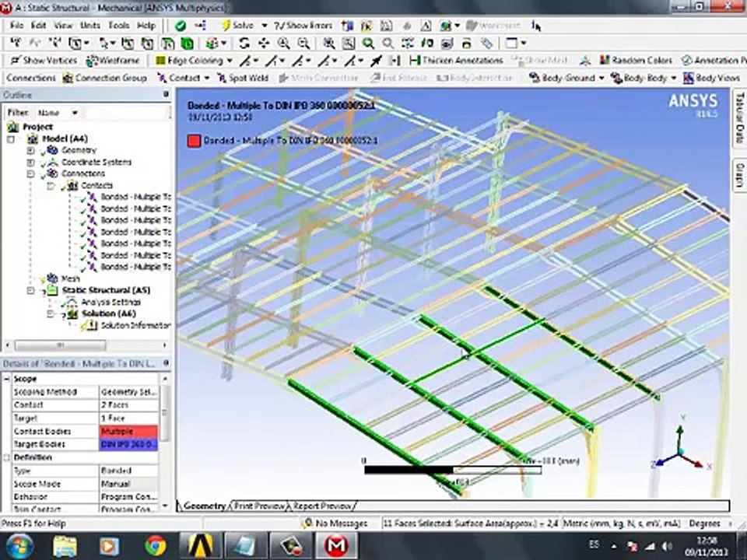Click the Outline panel pin icon
Screen dimensions: 747x560
[x=166, y=95]
